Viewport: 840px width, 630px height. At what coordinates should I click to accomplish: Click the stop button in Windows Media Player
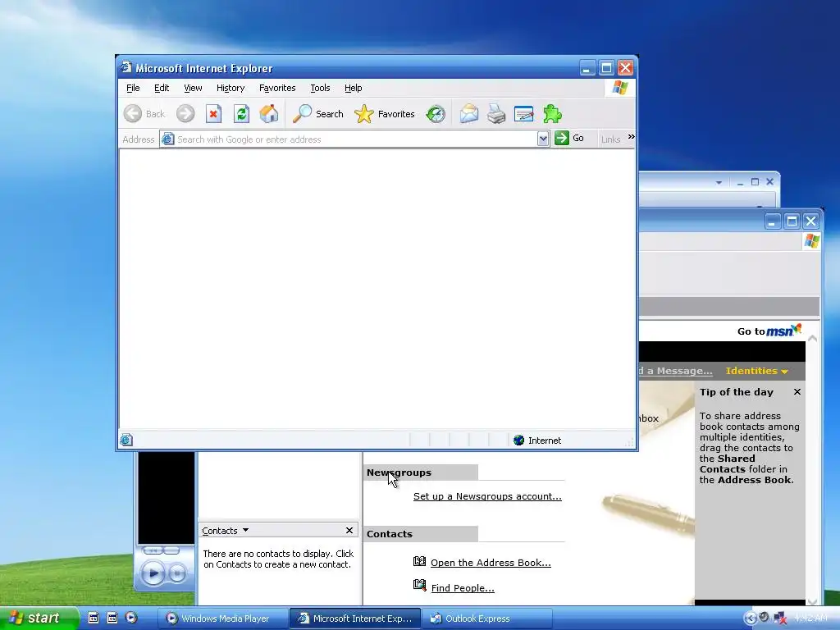(177, 573)
